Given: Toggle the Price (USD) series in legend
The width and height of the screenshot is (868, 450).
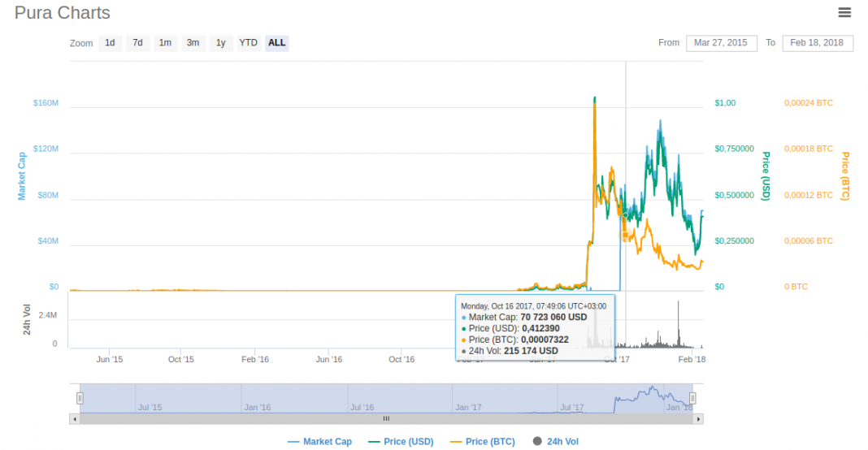Looking at the screenshot, I should click(x=401, y=442).
